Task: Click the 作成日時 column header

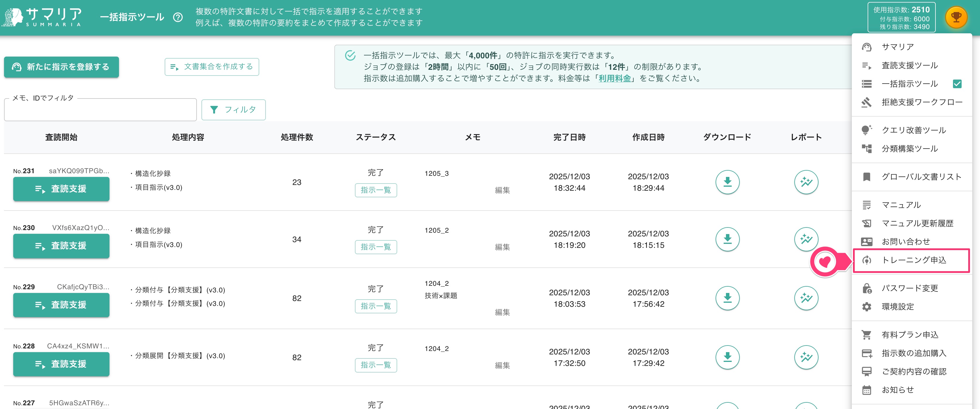Action: (x=648, y=137)
